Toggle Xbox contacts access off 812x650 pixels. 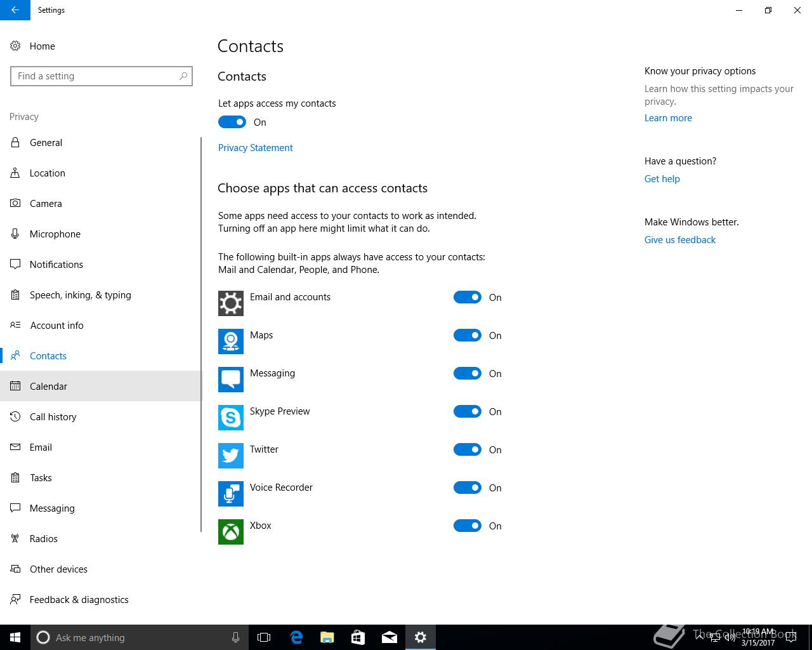coord(468,526)
